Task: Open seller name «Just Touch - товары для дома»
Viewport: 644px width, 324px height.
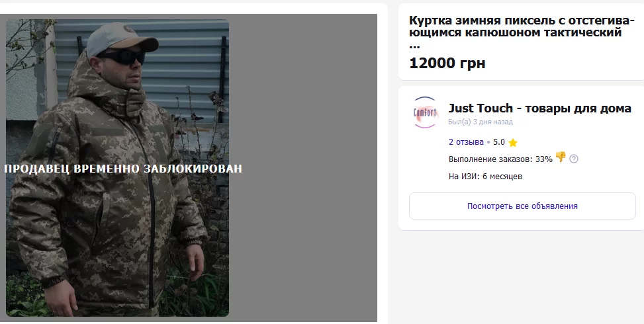Action: coord(539,108)
